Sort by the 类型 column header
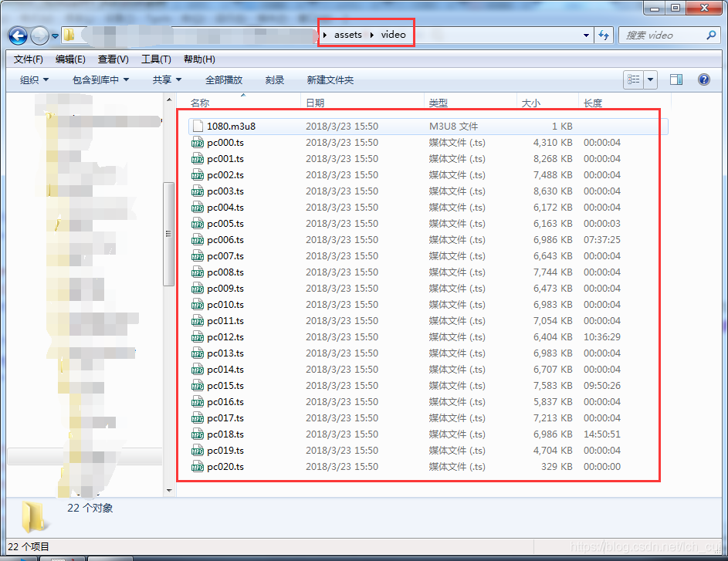 tap(438, 103)
